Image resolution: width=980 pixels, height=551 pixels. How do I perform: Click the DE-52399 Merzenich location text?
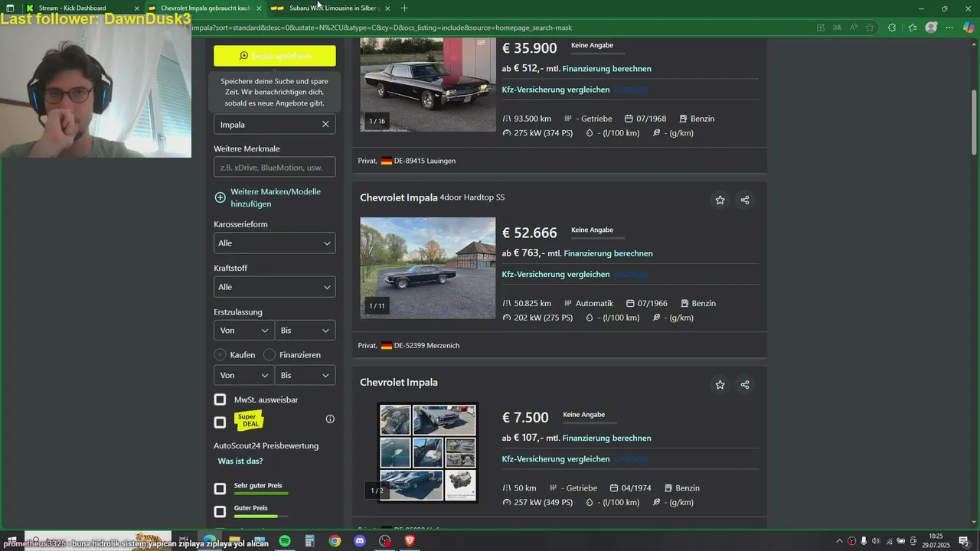point(426,346)
